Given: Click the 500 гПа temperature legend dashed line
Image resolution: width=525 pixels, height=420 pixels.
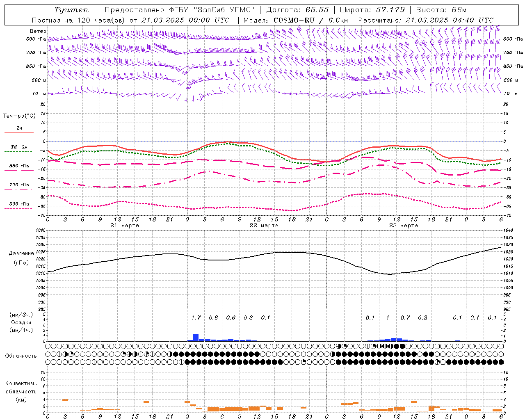Looking at the screenshot, I should pyautogui.click(x=18, y=209).
